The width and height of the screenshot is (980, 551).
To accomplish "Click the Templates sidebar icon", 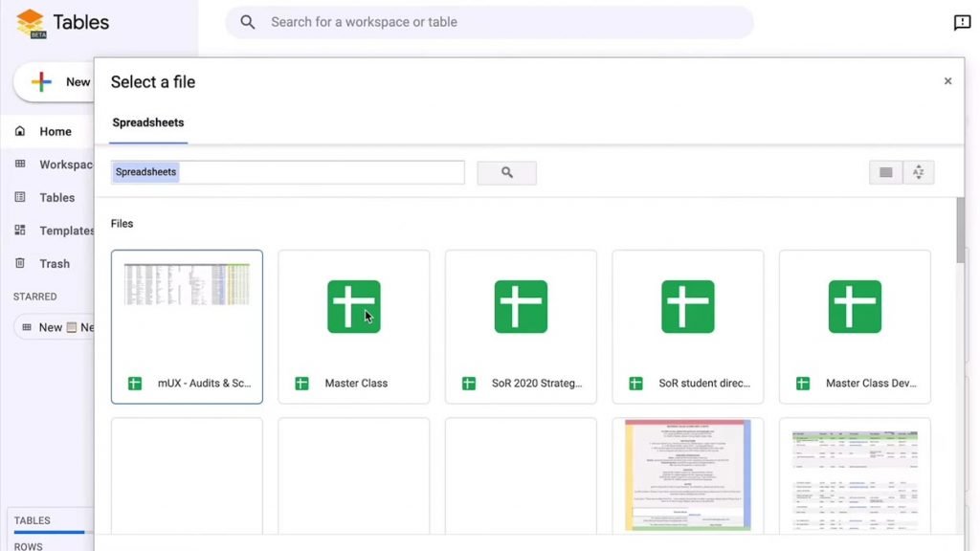I will coord(20,231).
